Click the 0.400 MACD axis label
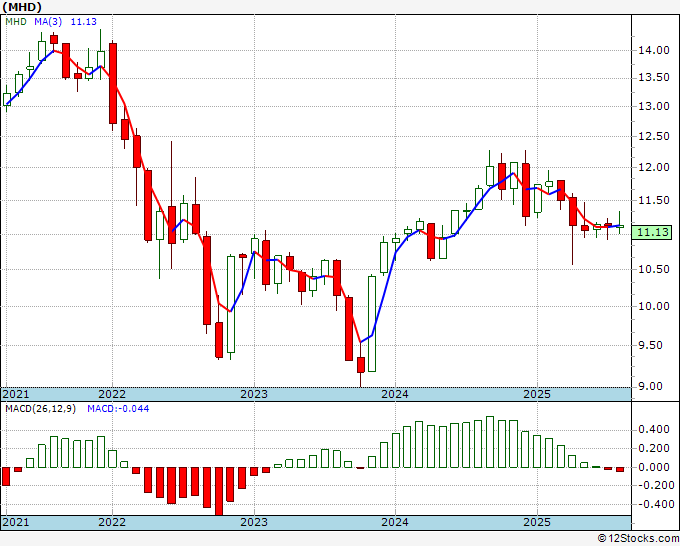Screen dimensions: 680x546 [x=654, y=430]
